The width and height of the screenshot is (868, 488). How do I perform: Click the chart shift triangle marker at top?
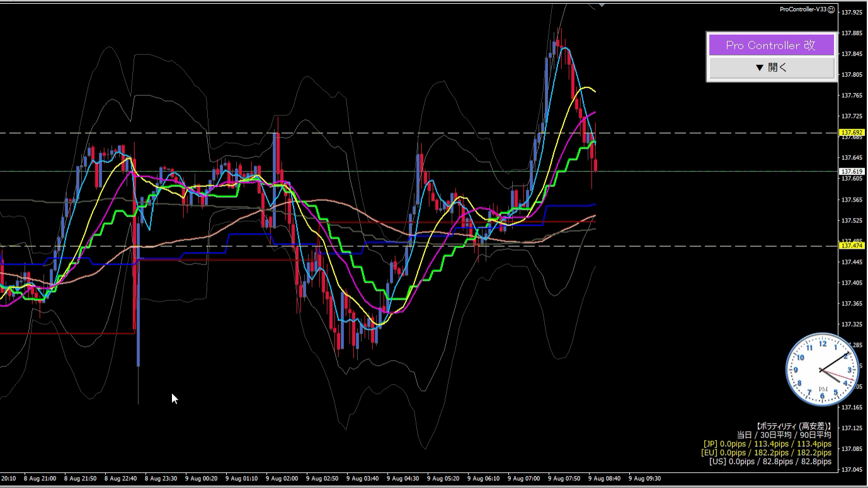tap(602, 5)
